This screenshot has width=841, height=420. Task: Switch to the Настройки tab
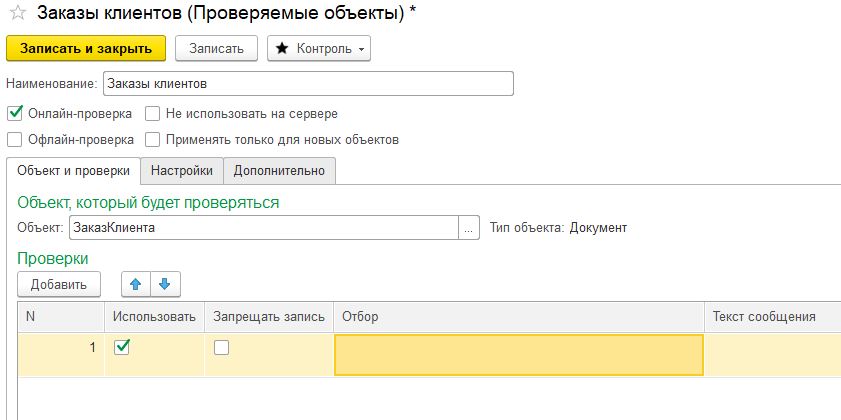click(182, 171)
